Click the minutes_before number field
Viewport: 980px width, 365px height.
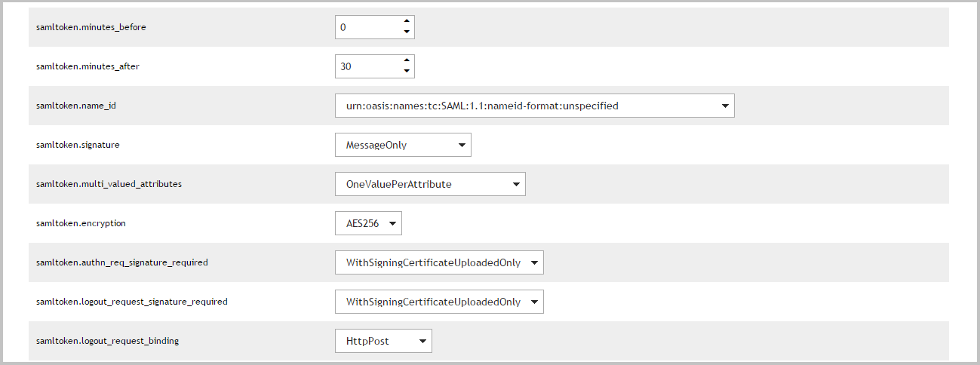pos(368,27)
